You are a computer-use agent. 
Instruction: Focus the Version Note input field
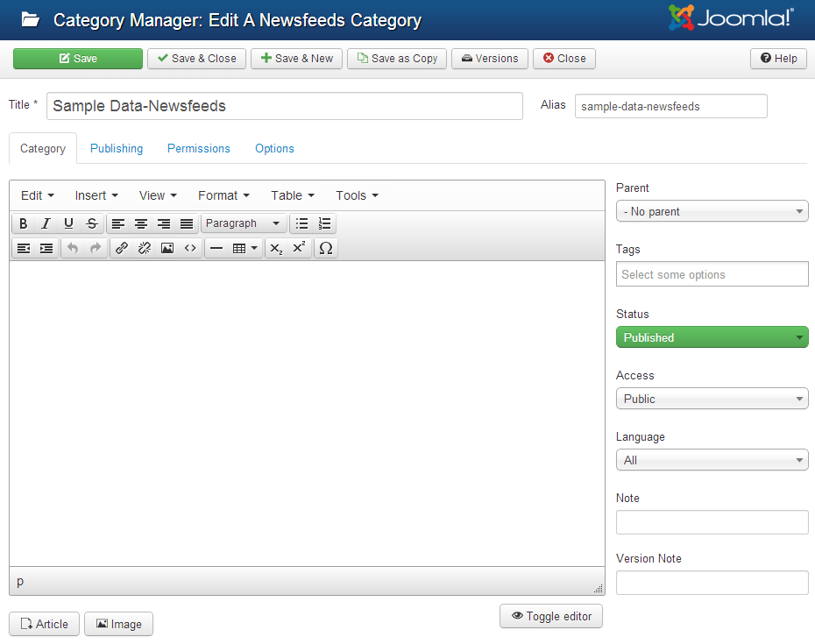click(712, 583)
